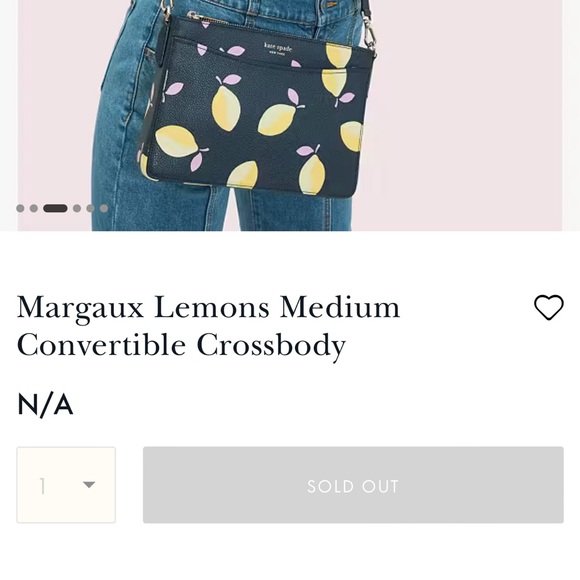This screenshot has width=580, height=580.
Task: Open the quantity selector box
Action: click(x=66, y=485)
